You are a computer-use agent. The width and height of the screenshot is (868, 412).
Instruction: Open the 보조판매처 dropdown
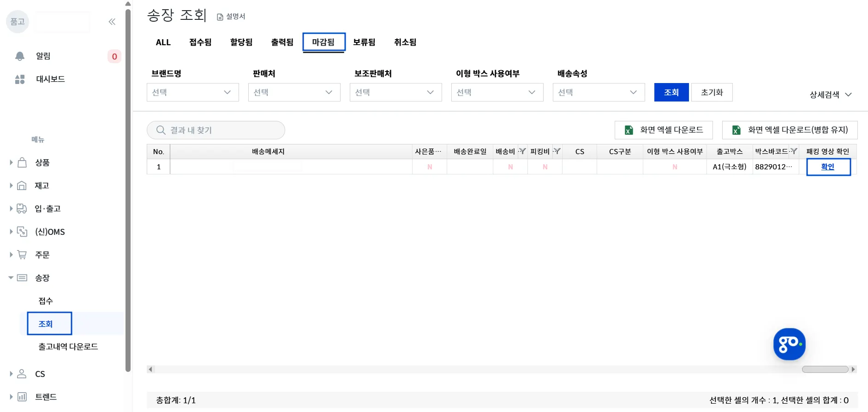click(x=396, y=92)
